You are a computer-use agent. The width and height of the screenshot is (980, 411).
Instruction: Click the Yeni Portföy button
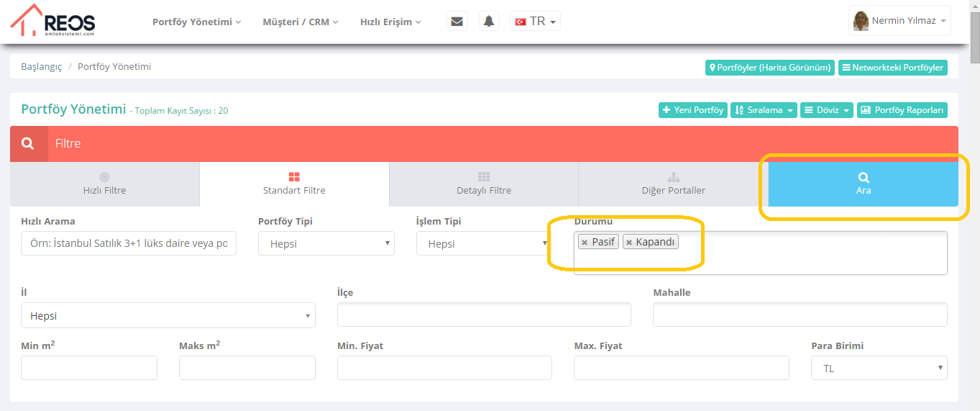point(692,110)
